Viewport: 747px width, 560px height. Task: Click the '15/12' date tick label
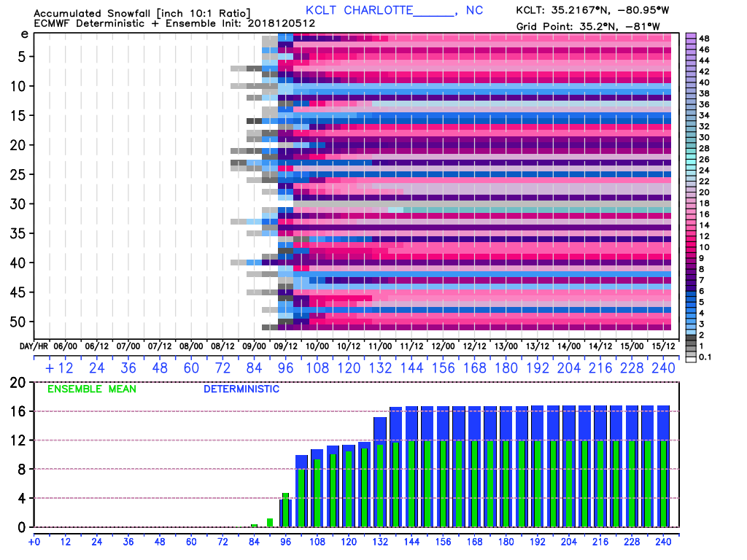pos(663,346)
